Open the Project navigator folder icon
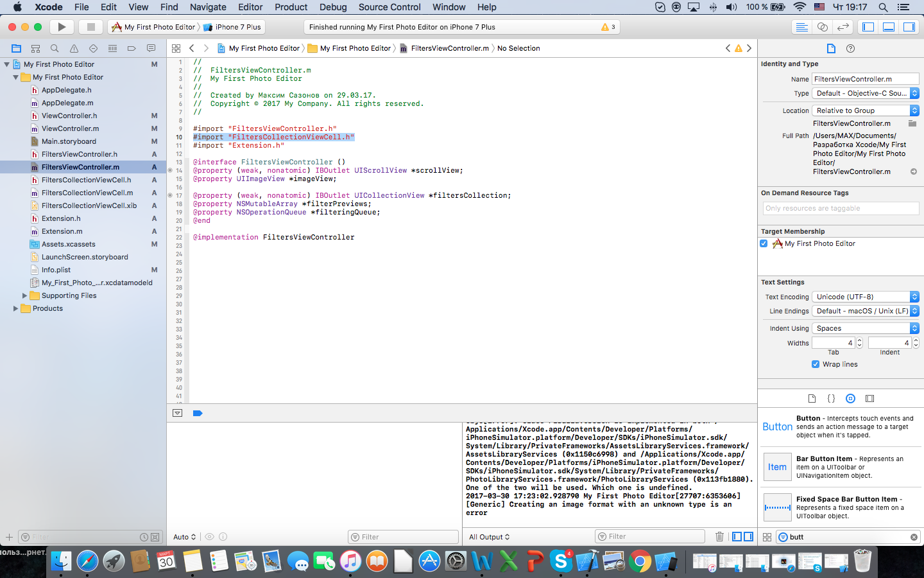Viewport: 924px width, 578px height. pyautogui.click(x=16, y=48)
